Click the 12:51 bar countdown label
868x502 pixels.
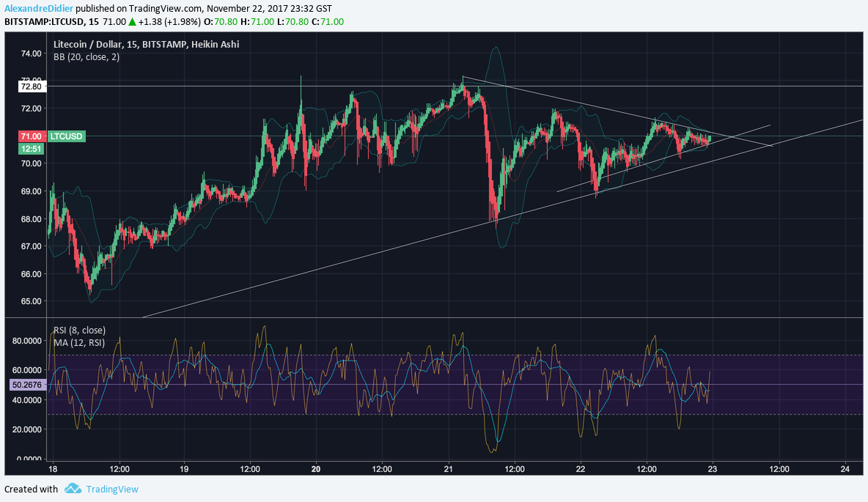[31, 149]
